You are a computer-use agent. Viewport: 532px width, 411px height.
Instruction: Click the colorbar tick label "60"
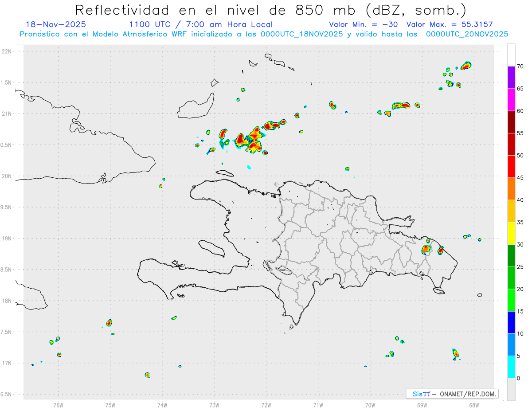pos(520,111)
